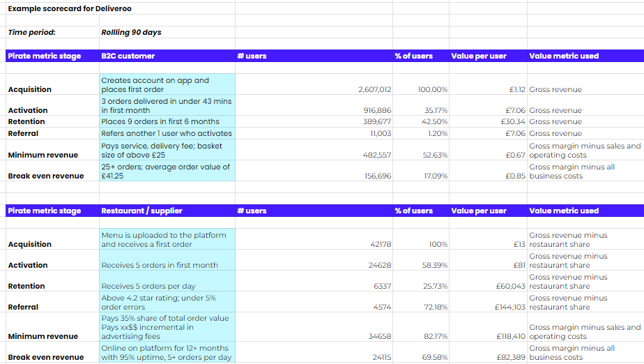
Task: Click the 34658 users cell
Action: 314,327
